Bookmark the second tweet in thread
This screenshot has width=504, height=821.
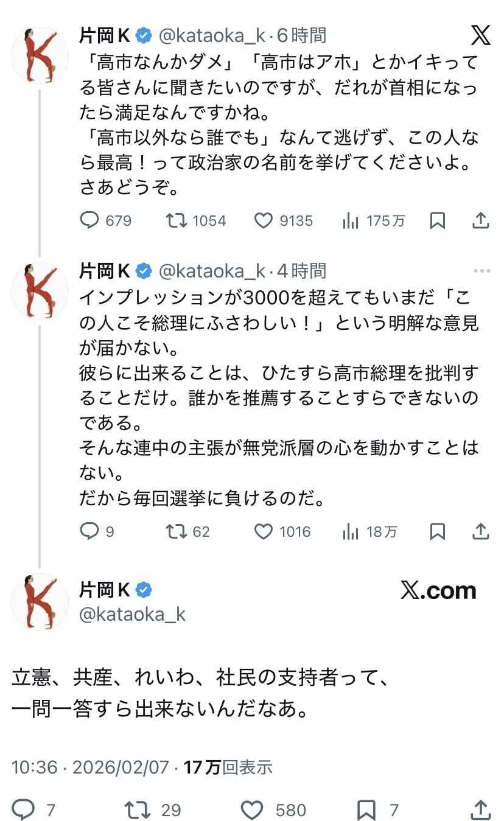click(x=437, y=531)
